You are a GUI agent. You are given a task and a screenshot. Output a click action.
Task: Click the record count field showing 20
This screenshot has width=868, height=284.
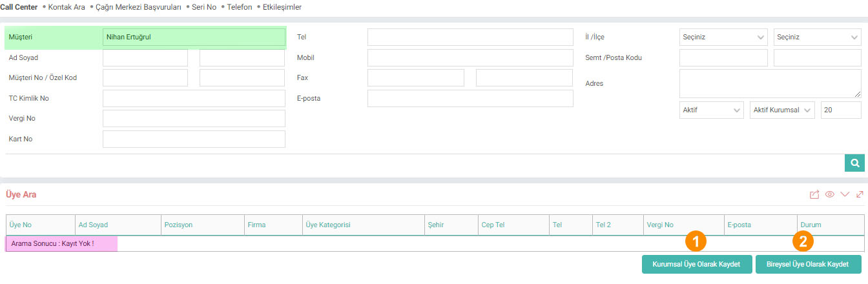[841, 110]
